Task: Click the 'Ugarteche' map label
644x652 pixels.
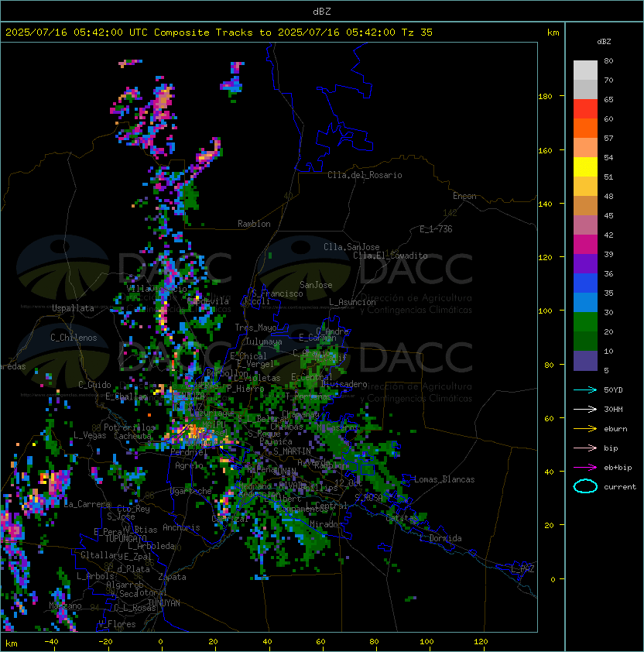Action: click(x=191, y=491)
